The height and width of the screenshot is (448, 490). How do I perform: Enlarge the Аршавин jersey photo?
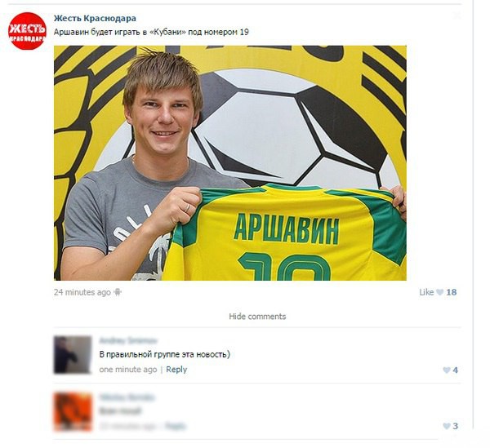229,163
